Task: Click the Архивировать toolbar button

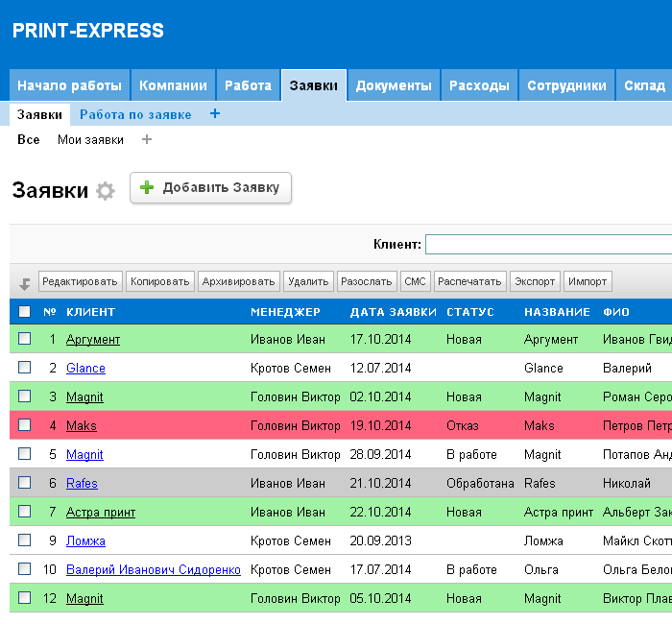Action: click(x=239, y=281)
